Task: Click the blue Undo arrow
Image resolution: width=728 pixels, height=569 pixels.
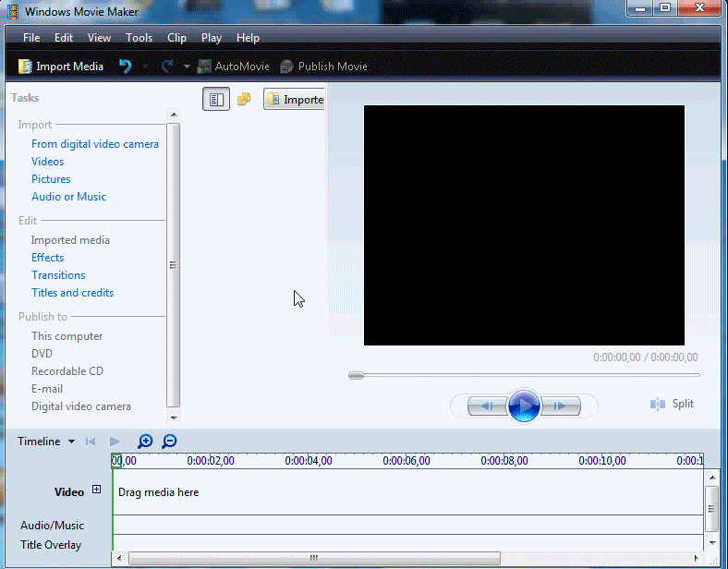Action: pos(126,67)
